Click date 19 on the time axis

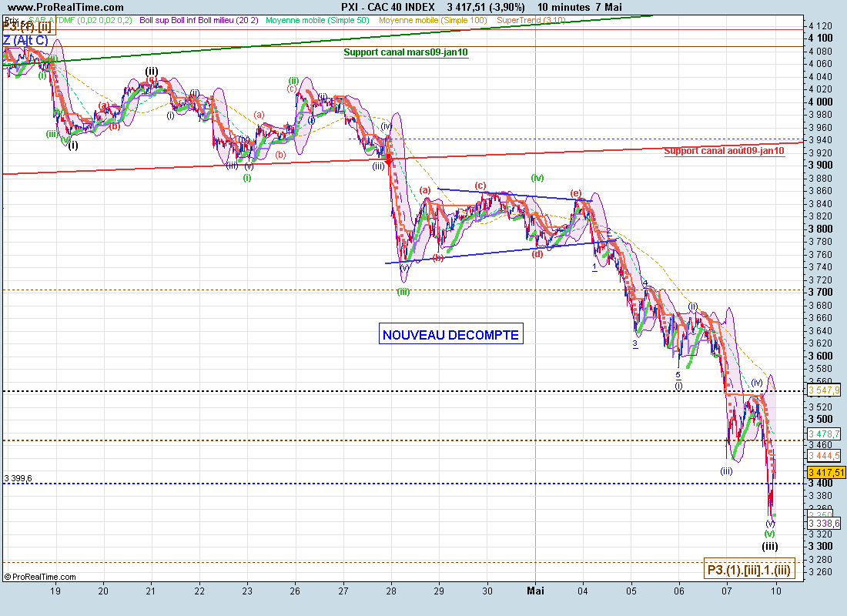click(55, 591)
